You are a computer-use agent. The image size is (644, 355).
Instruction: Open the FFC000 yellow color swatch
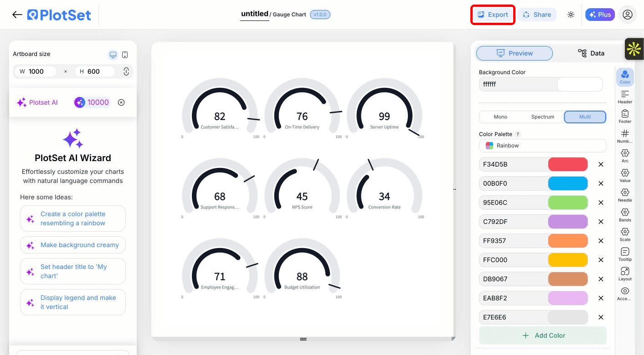[568, 260]
